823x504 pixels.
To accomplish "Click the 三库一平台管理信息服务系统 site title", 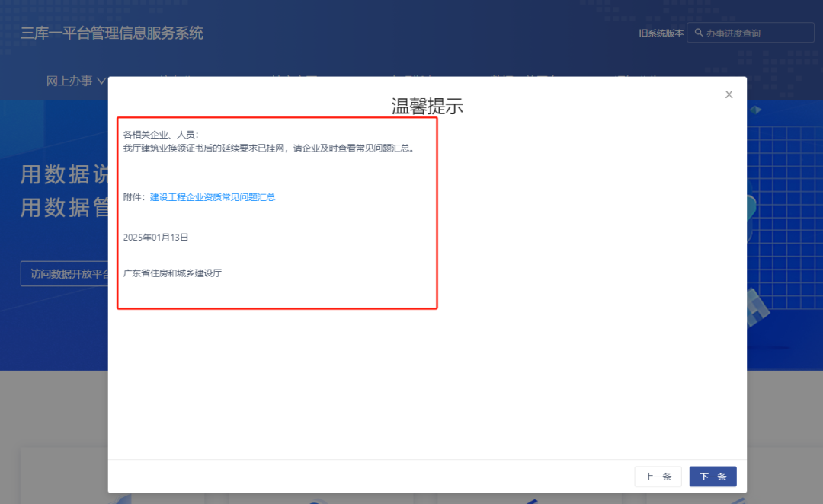I will tap(112, 33).
